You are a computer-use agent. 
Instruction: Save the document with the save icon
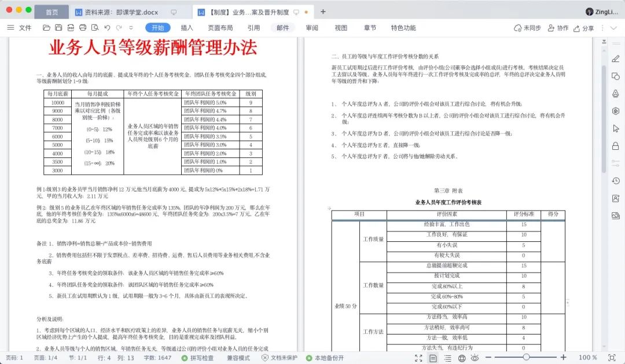58,28
